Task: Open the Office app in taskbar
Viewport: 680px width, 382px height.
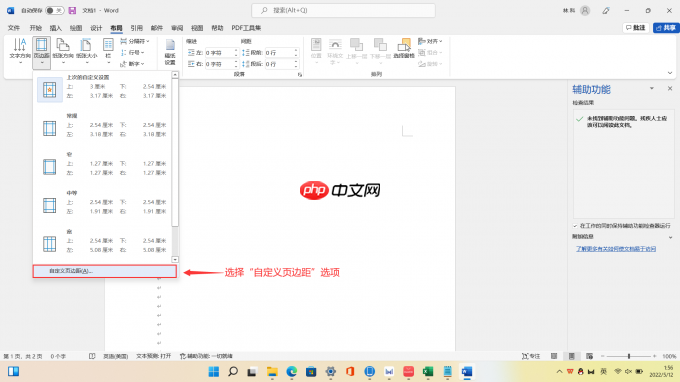Action: click(350, 372)
